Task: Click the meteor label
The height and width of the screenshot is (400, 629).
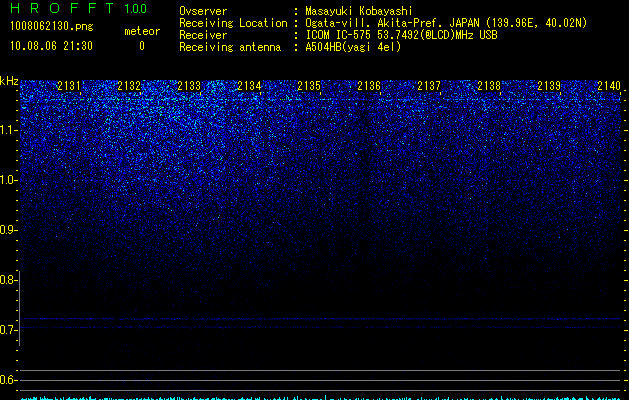Action: coord(142,31)
